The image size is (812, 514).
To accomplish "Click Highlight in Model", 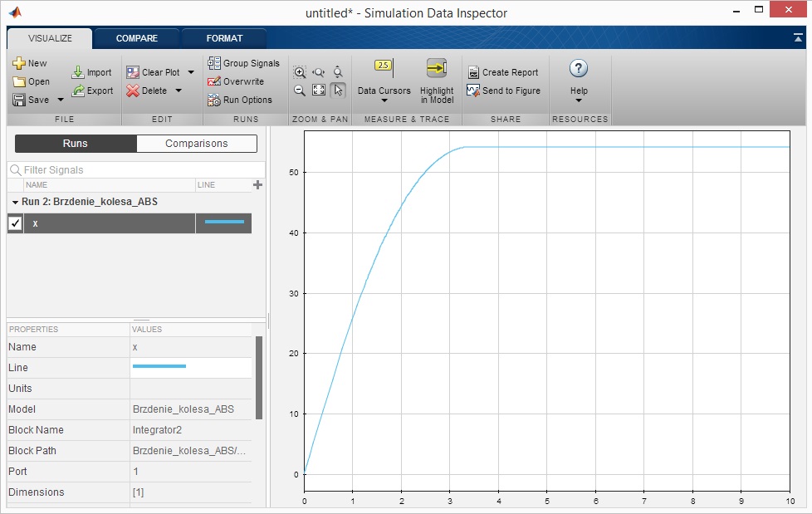I will (x=437, y=81).
